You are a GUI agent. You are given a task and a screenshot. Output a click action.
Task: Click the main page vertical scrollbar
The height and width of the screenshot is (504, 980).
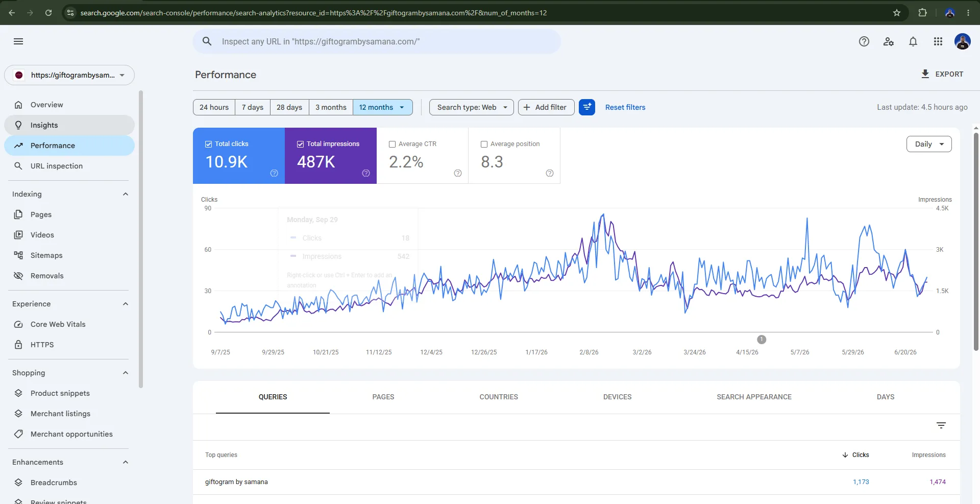[976, 241]
